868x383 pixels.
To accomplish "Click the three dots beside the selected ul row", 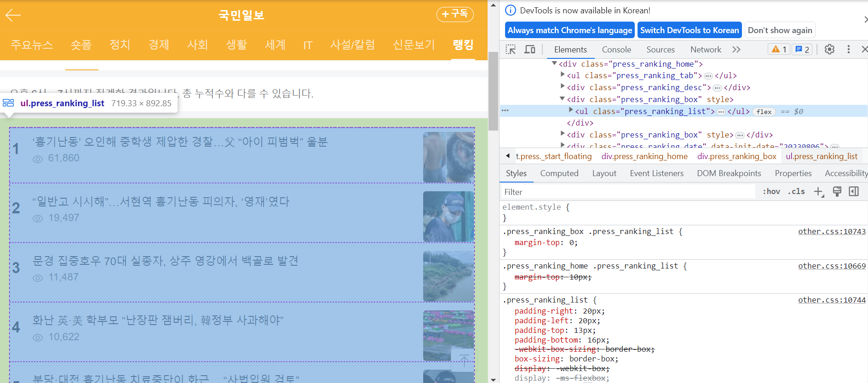I will [505, 111].
